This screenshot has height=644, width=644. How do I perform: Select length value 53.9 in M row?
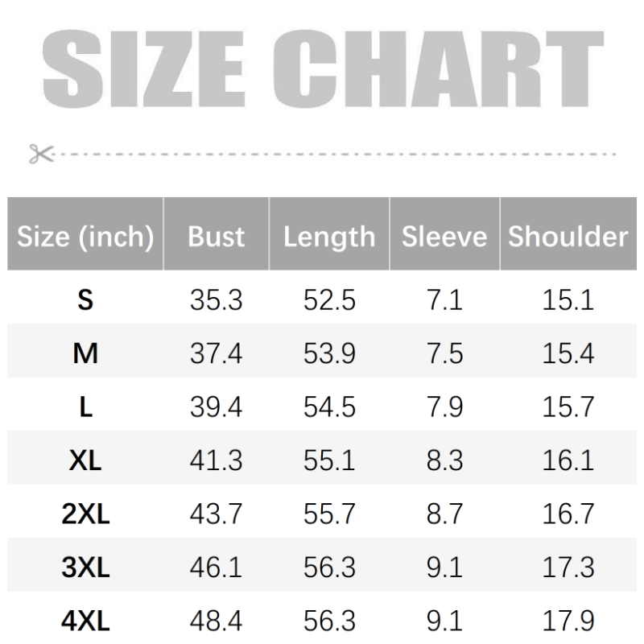[x=329, y=353]
